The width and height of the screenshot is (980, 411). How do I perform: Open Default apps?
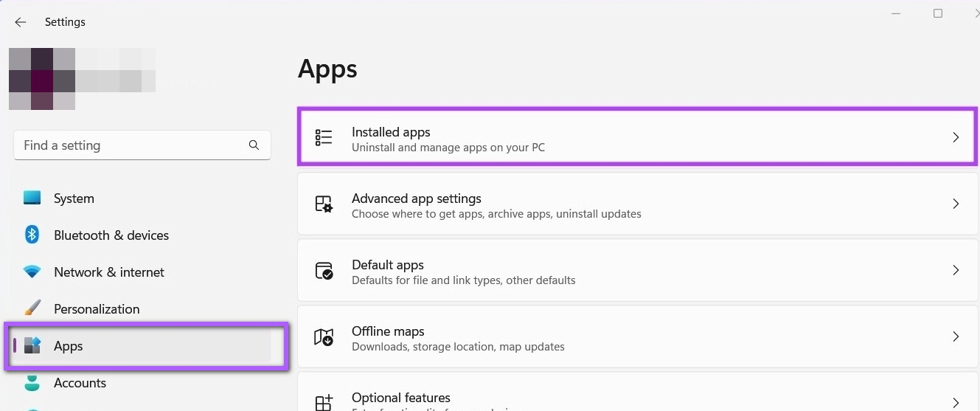[638, 270]
